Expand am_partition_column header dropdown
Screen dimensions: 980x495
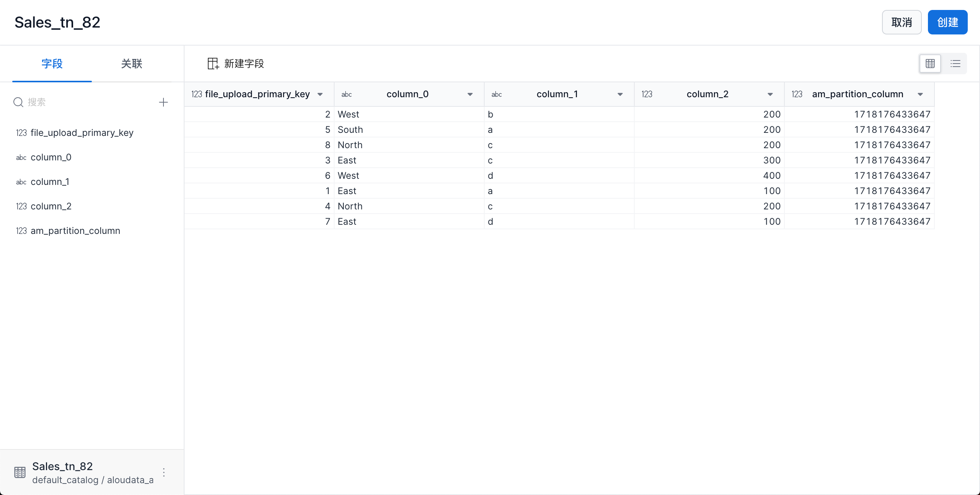coord(920,94)
